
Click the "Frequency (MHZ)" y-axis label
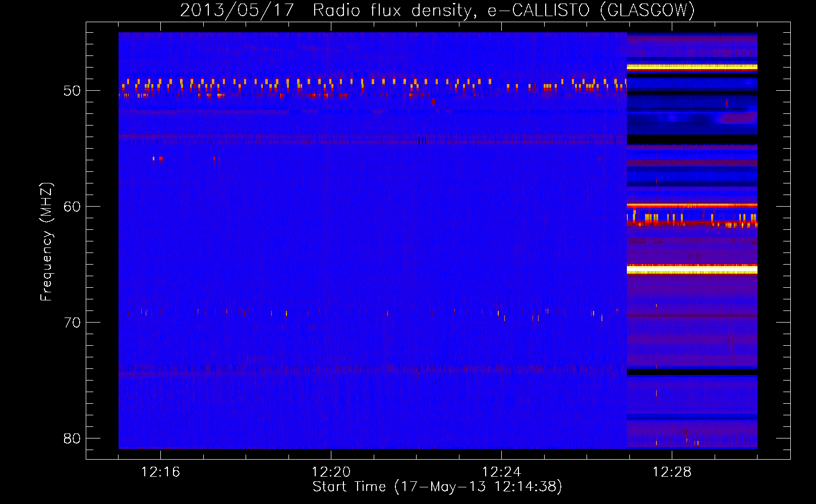coord(46,242)
